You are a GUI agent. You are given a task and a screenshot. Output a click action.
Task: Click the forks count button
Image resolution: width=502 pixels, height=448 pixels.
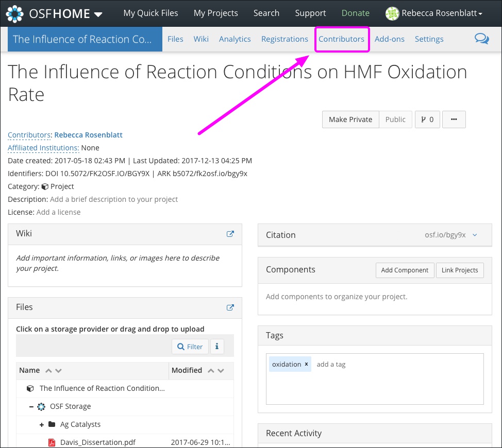pos(427,119)
